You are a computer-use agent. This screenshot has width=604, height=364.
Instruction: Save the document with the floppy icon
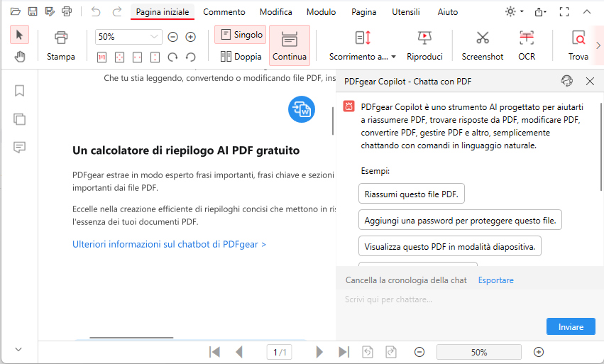(x=33, y=11)
